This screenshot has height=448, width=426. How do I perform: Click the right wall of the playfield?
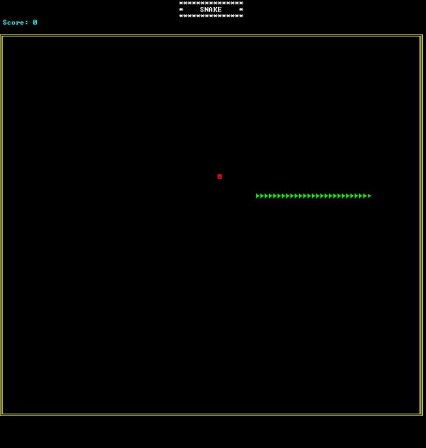tap(421, 225)
